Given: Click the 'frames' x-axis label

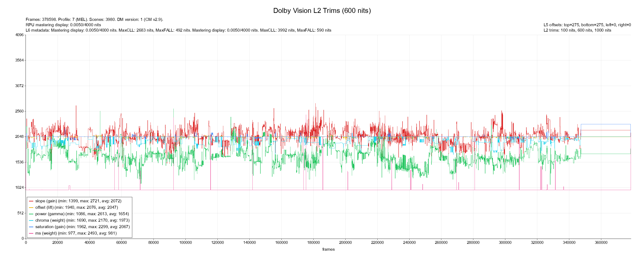Looking at the screenshot, I should pos(328,249).
